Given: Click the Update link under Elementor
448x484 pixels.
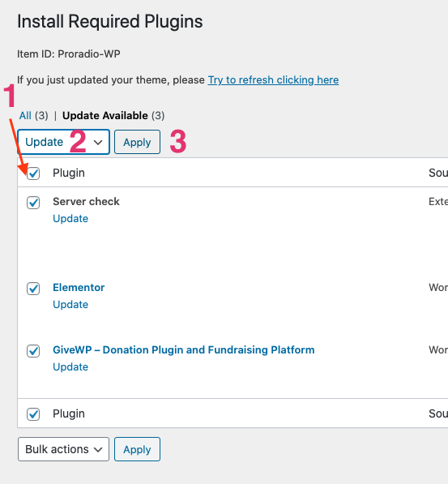Looking at the screenshot, I should (x=70, y=304).
